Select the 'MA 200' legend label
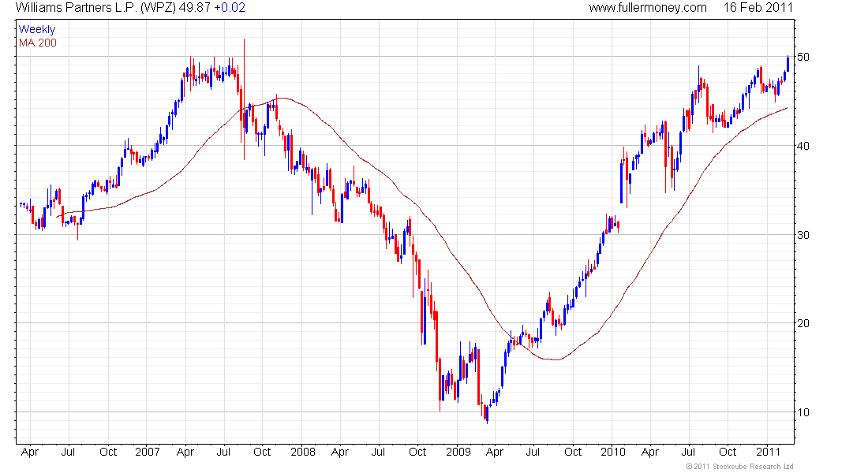The image size is (868, 473). click(x=38, y=43)
